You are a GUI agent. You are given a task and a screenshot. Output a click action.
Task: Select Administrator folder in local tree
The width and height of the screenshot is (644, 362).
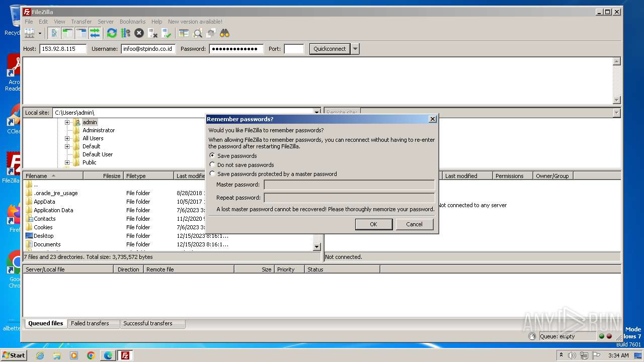point(99,130)
